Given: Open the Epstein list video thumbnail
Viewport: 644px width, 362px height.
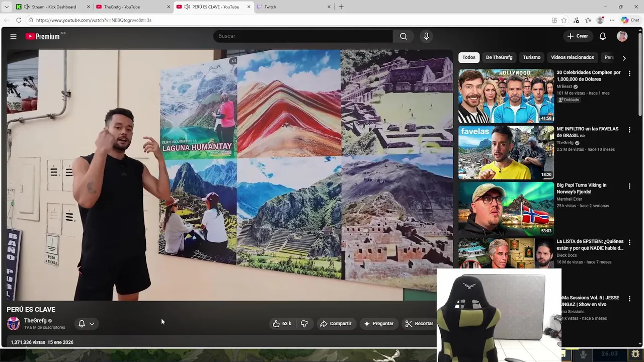Looking at the screenshot, I should [x=506, y=253].
